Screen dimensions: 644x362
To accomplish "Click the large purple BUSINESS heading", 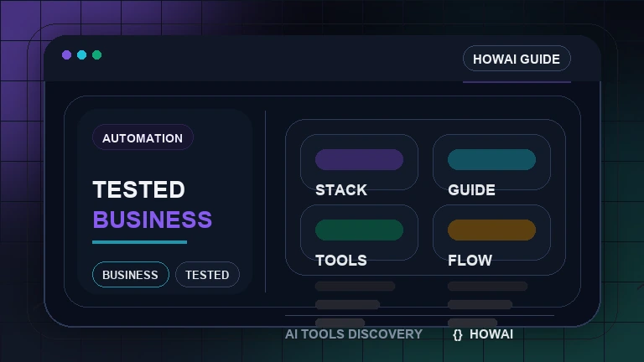I will [x=152, y=220].
